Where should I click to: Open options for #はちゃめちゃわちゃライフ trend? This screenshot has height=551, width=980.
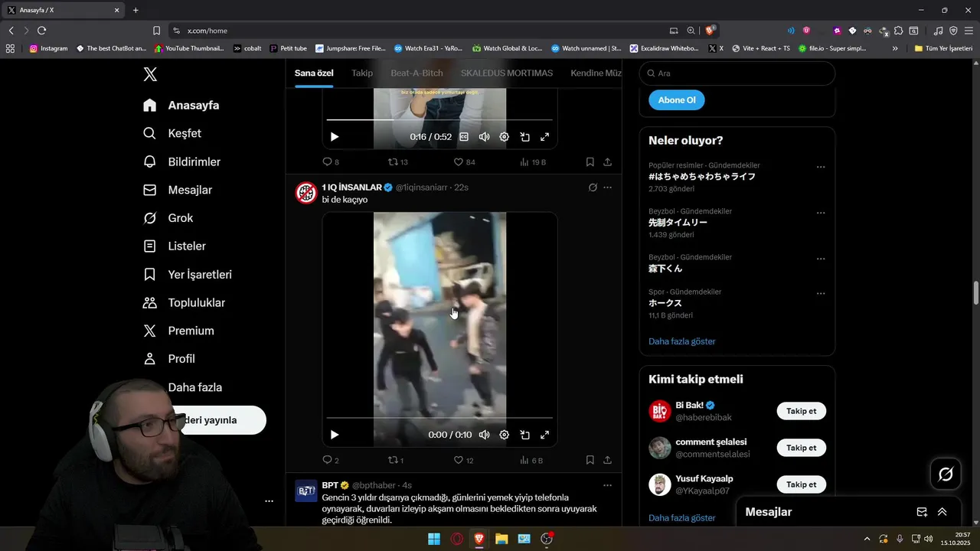(821, 167)
